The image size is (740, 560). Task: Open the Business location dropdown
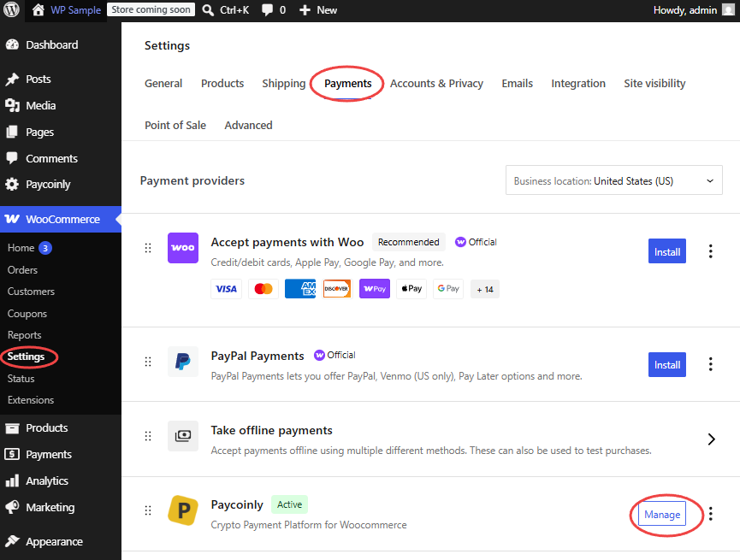[x=614, y=180]
